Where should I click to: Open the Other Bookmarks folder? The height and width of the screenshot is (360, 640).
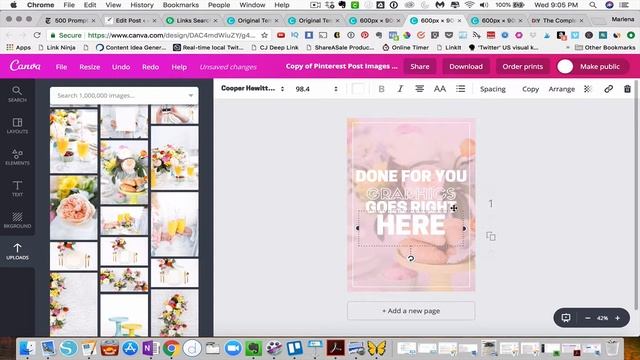pyautogui.click(x=605, y=47)
